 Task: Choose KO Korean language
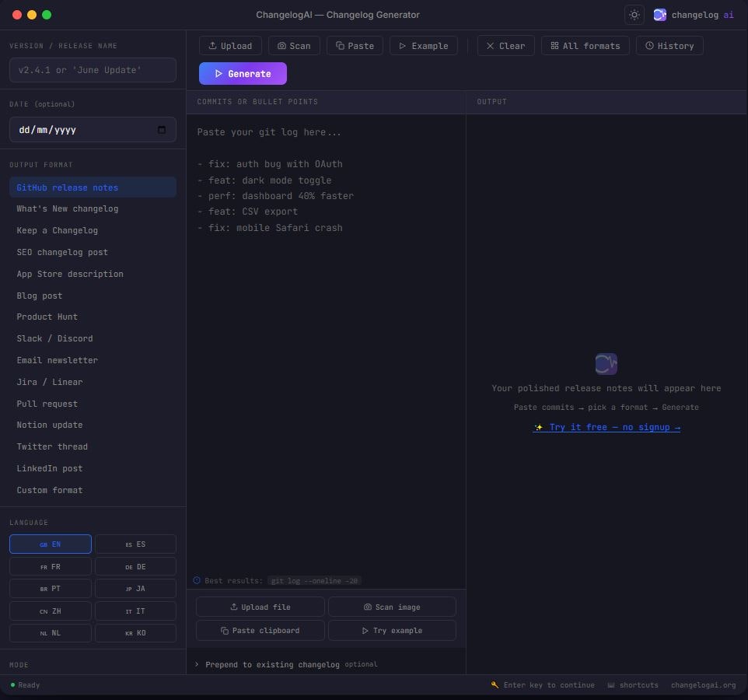[x=135, y=632]
